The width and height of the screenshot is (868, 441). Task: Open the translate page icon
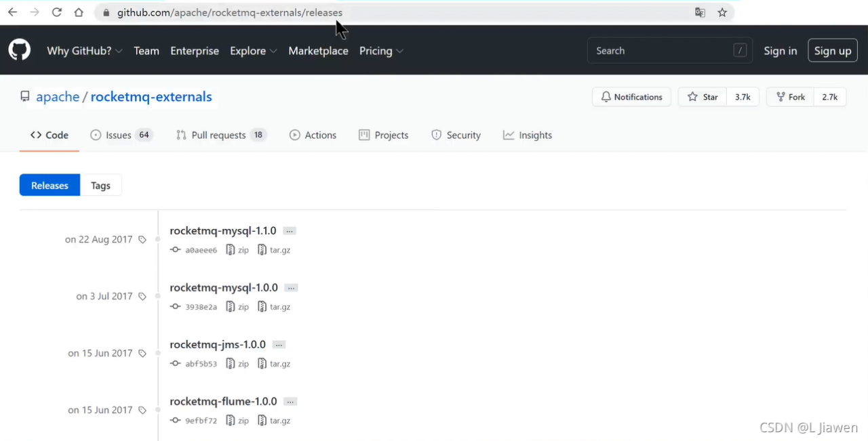coord(700,12)
